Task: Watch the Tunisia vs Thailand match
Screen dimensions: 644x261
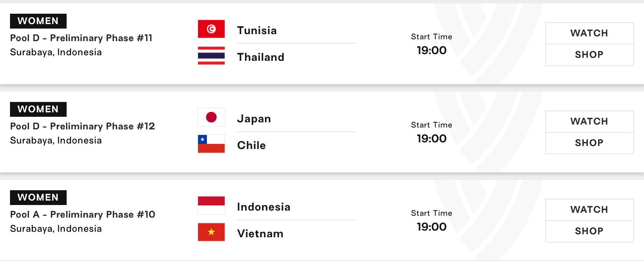Action: [589, 33]
